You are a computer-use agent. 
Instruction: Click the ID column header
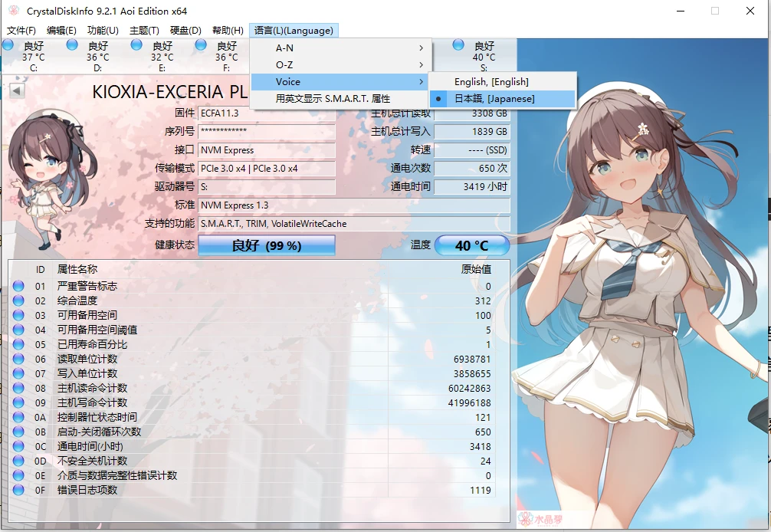pos(41,269)
